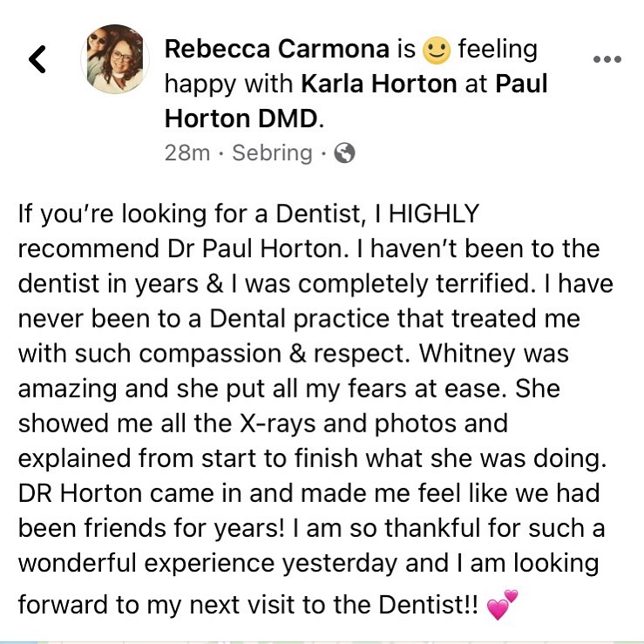This screenshot has height=644, width=644.
Task: Open Rebecca Carmona's profile picture
Action: [x=115, y=59]
